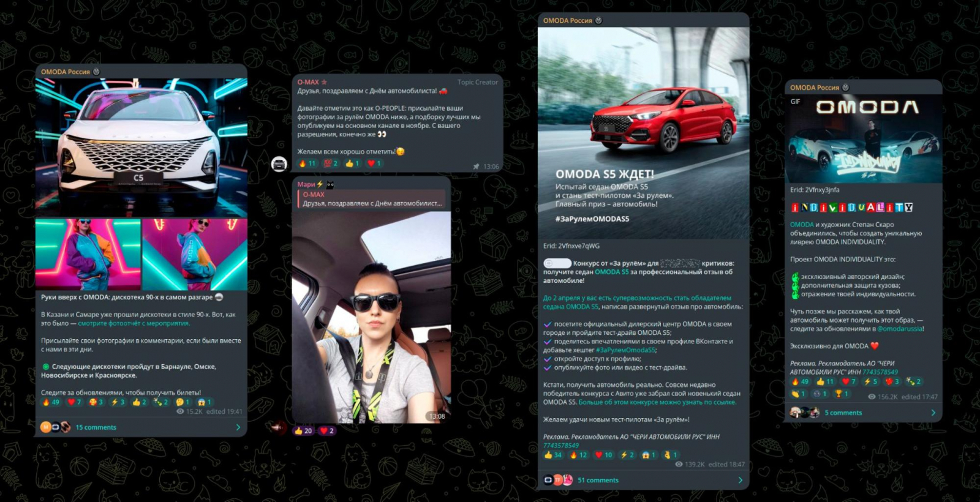
Task: Click the car avatar beside O-MAX message
Action: click(x=279, y=163)
